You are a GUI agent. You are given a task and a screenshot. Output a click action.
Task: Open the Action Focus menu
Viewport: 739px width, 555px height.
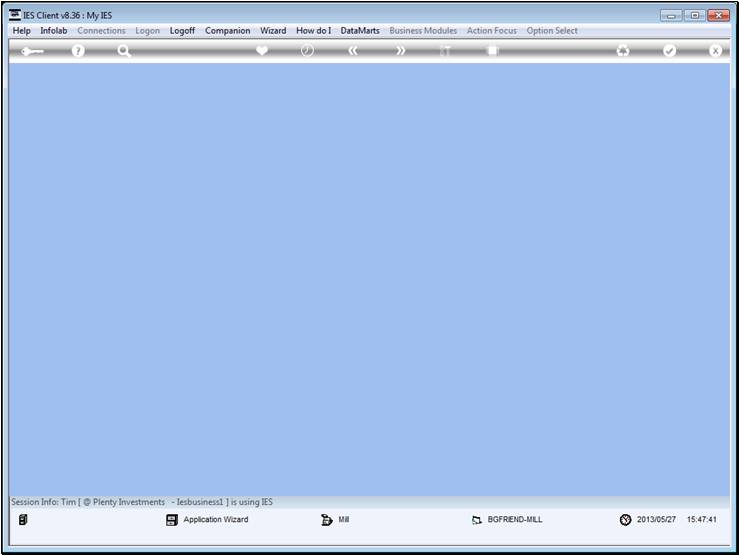coord(492,31)
